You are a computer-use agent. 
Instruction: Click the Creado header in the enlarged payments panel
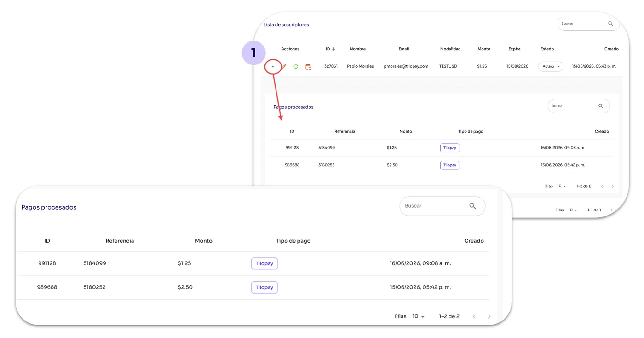pyautogui.click(x=474, y=241)
